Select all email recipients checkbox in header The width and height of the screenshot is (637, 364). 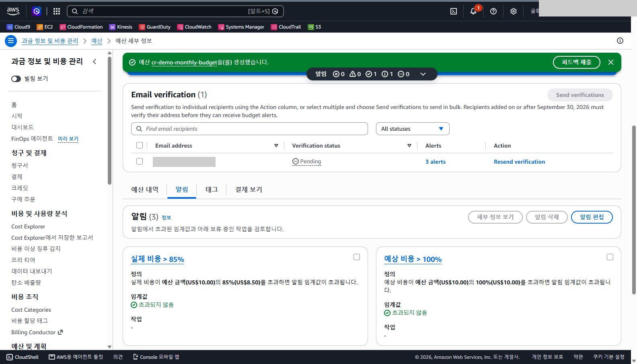140,145
